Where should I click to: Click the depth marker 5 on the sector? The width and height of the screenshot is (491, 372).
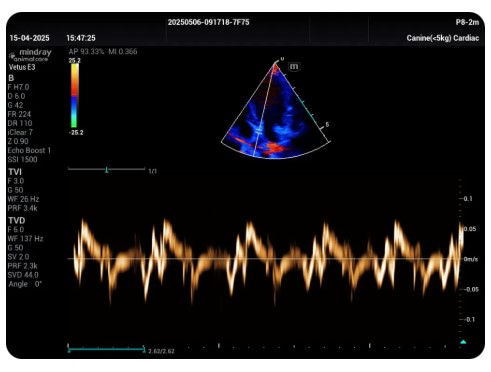[x=327, y=124]
